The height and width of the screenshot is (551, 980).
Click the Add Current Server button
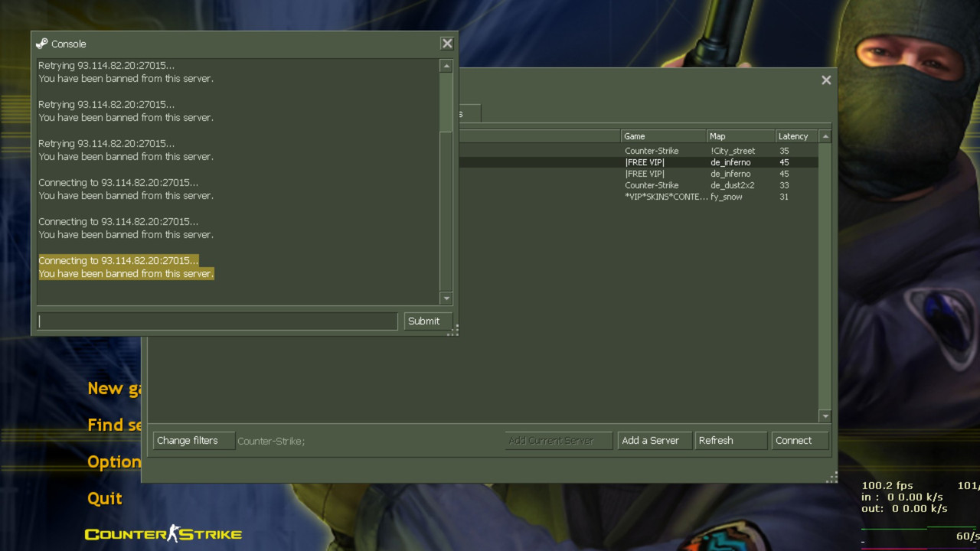(559, 441)
